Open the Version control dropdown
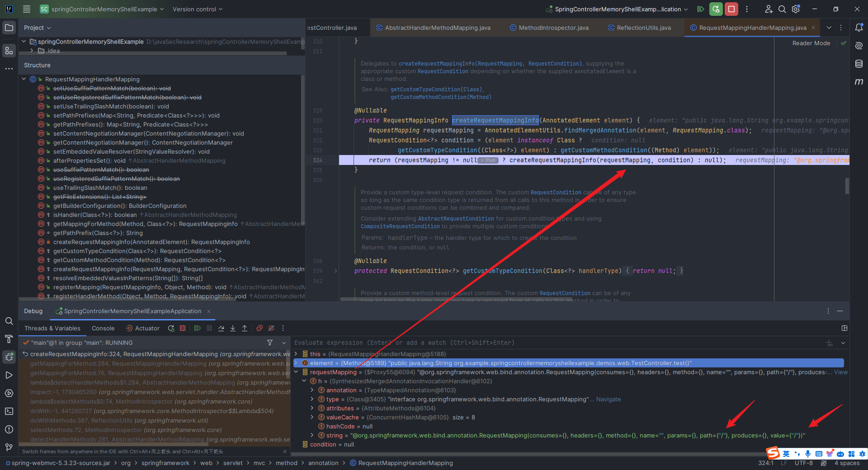 click(x=198, y=9)
